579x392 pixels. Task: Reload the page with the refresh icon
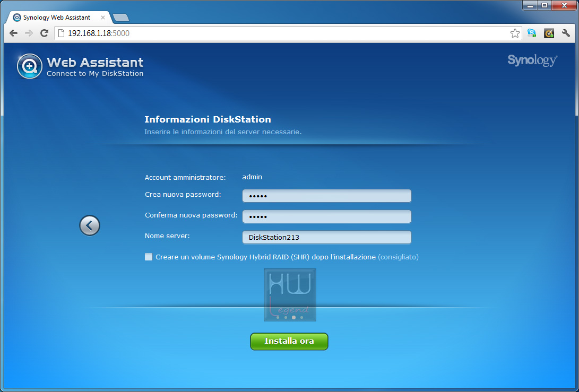(x=44, y=33)
